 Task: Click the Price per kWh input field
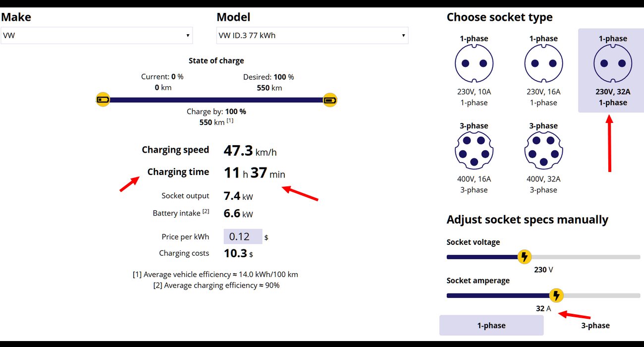click(243, 236)
